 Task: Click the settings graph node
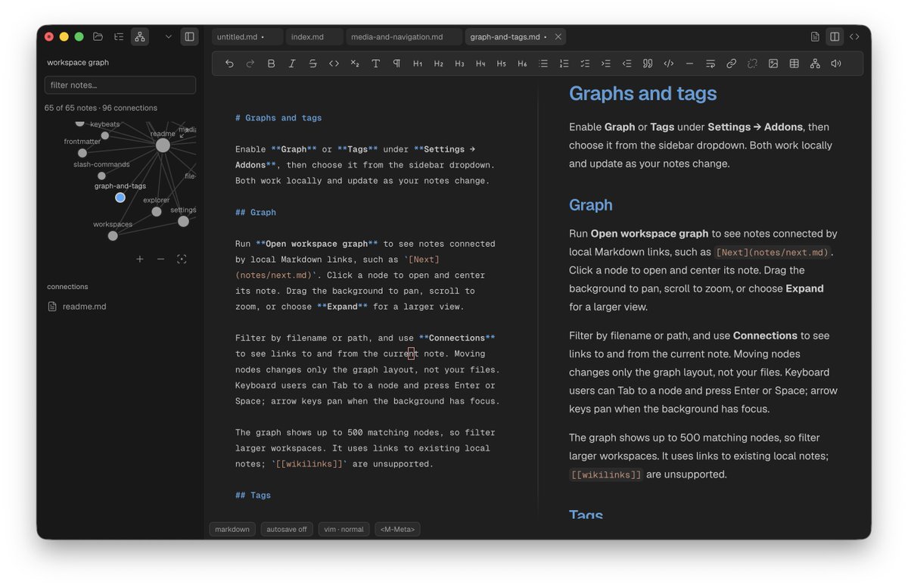pos(183,221)
